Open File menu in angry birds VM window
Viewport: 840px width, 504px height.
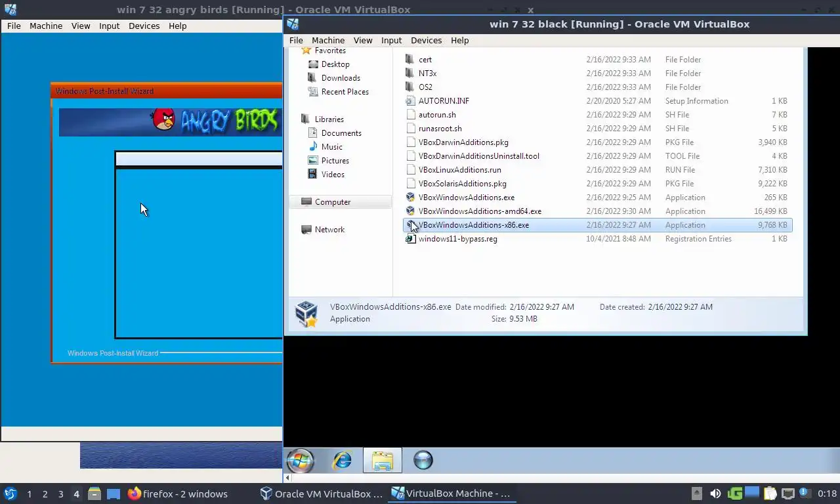coord(14,26)
